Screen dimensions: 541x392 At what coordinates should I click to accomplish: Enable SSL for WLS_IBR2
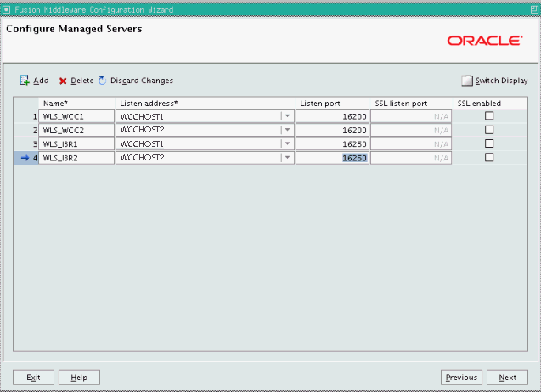coord(489,157)
